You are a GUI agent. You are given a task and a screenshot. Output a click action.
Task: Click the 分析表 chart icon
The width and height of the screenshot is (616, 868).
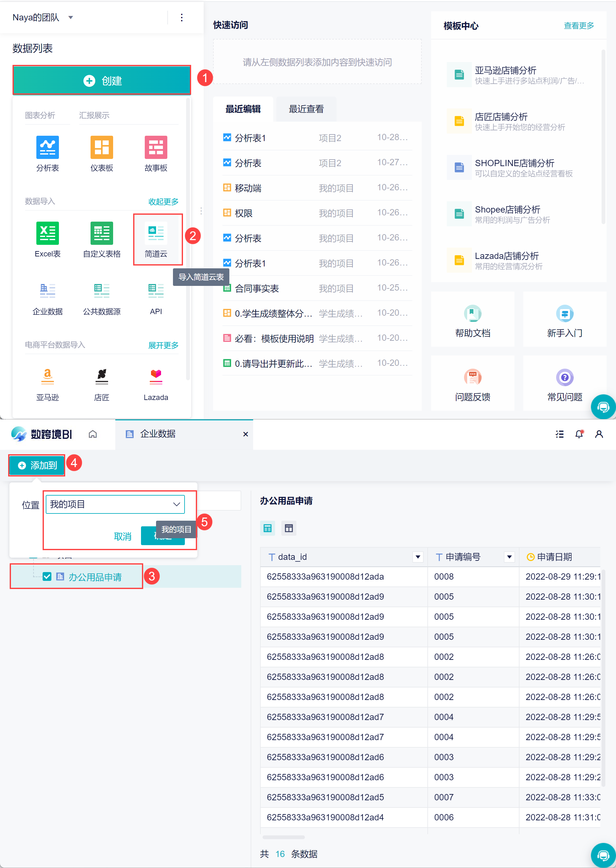(47, 147)
